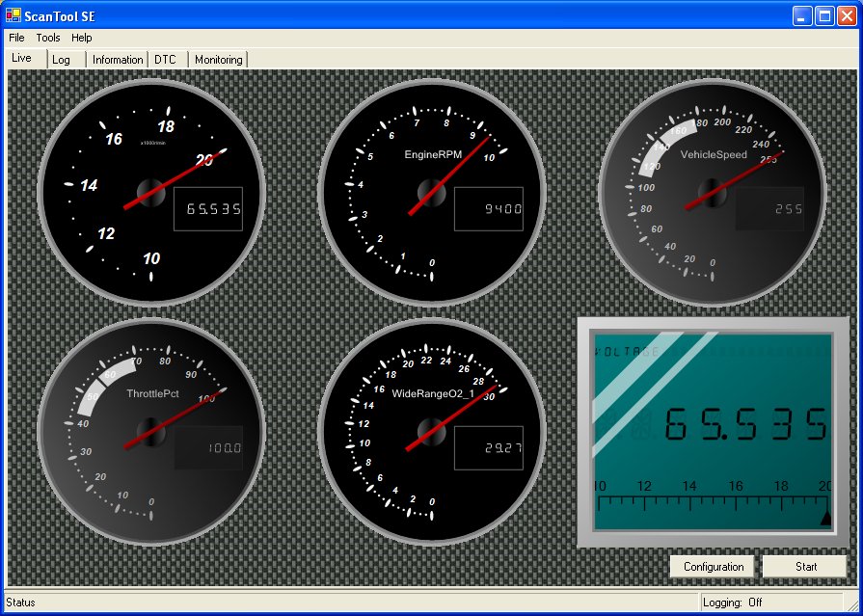Open the File menu
This screenshot has height=616, width=863.
point(16,38)
